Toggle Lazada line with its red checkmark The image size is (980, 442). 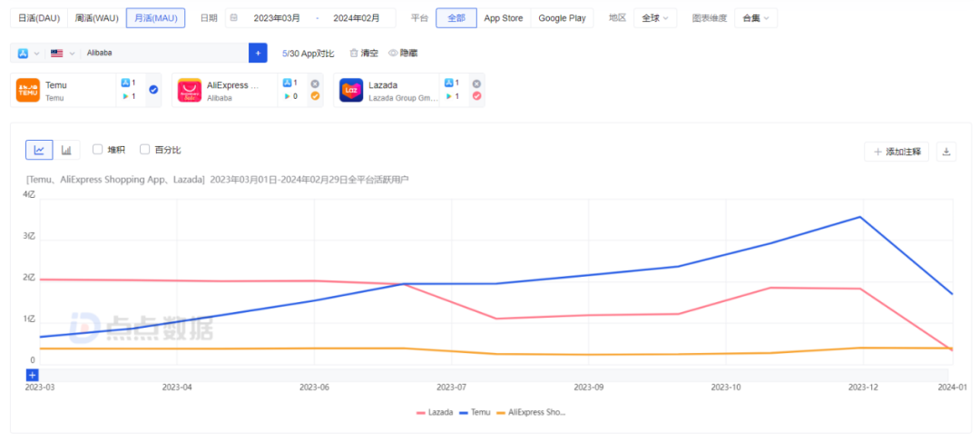(x=477, y=96)
